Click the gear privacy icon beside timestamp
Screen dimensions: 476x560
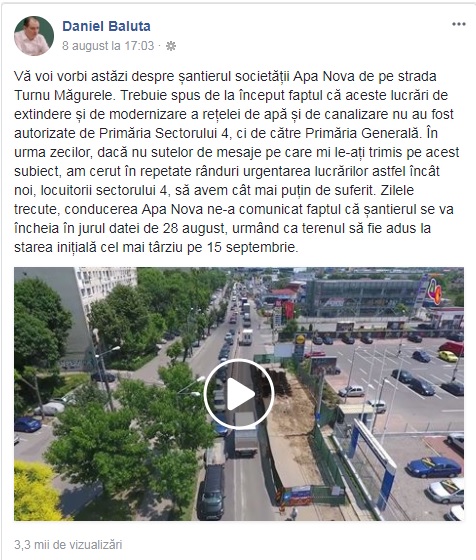click(x=171, y=46)
